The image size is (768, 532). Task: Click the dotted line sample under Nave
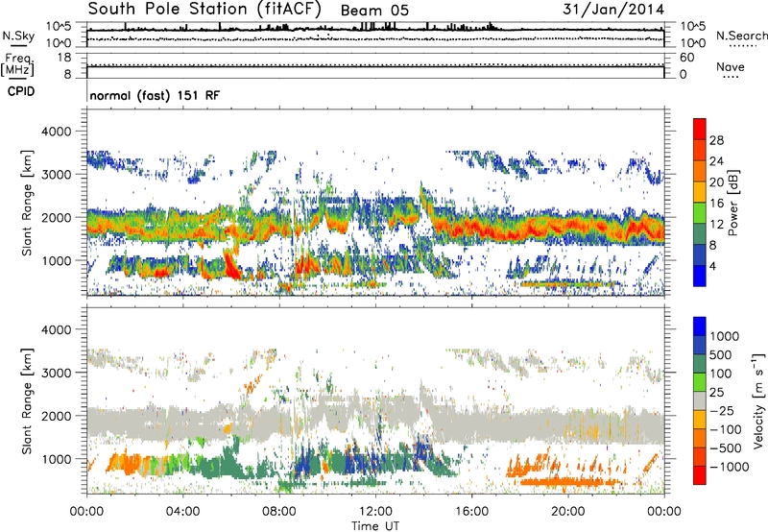(x=731, y=77)
